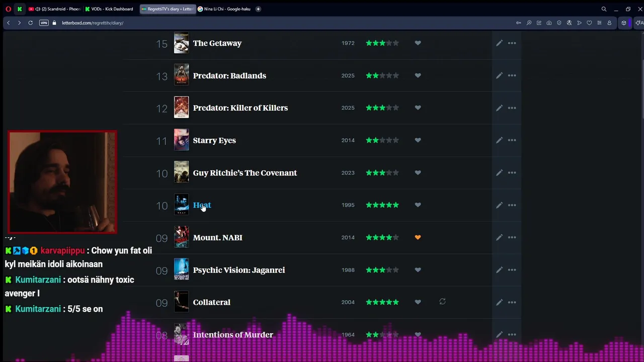Viewport: 644px width, 362px height.
Task: Toggle like heart for Guy Ritchie's The Covenant
Action: pyautogui.click(x=418, y=172)
